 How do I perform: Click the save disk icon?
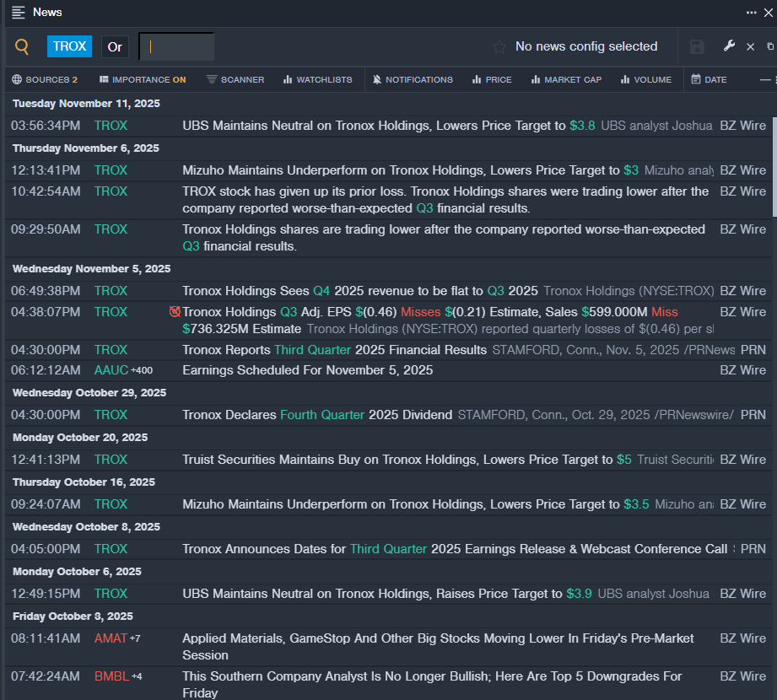697,47
